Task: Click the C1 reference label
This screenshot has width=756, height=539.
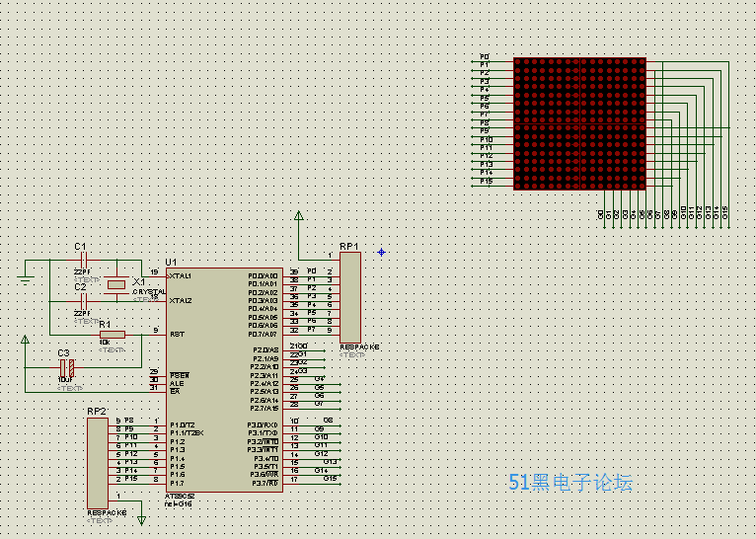Action: pyautogui.click(x=80, y=247)
